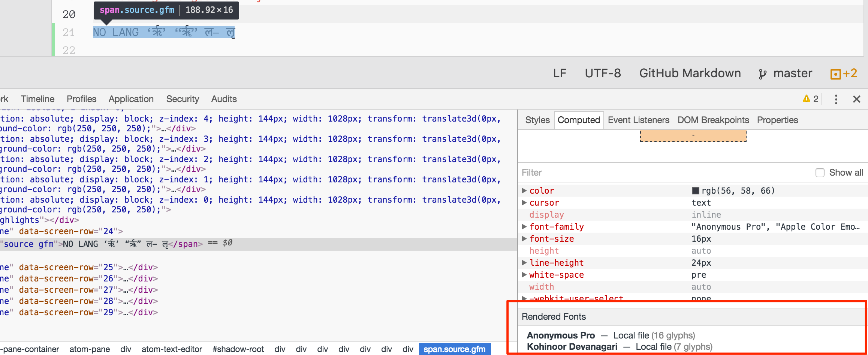Click the UTF-8 encoding selector
Image resolution: width=868 pixels, height=355 pixels.
(603, 73)
